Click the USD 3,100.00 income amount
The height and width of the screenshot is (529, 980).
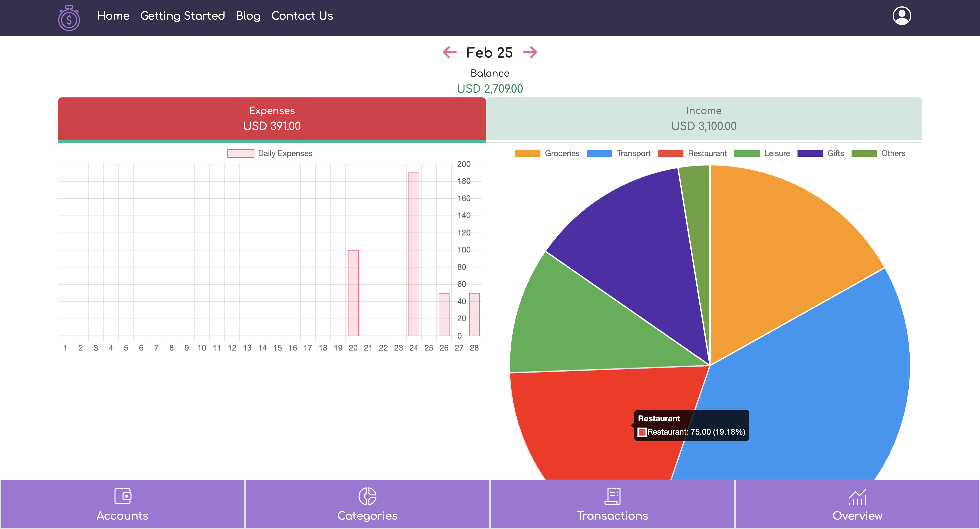click(704, 126)
